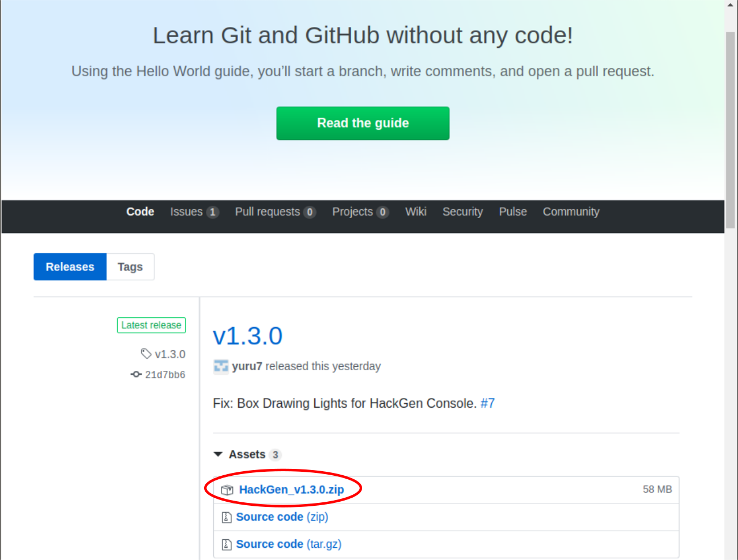This screenshot has height=560, width=738.
Task: View the Pulse tab
Action: (x=513, y=212)
